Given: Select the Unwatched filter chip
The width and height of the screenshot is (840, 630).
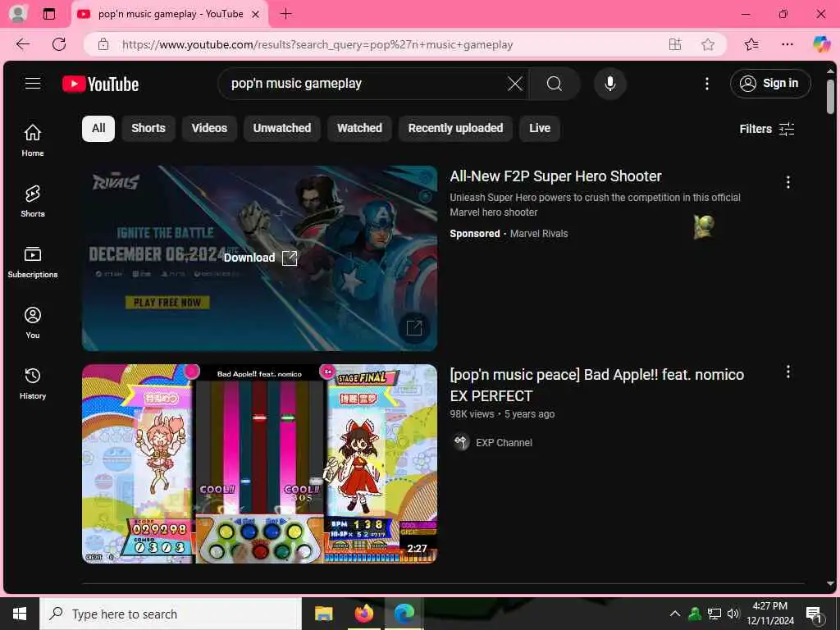Looking at the screenshot, I should tap(282, 129).
